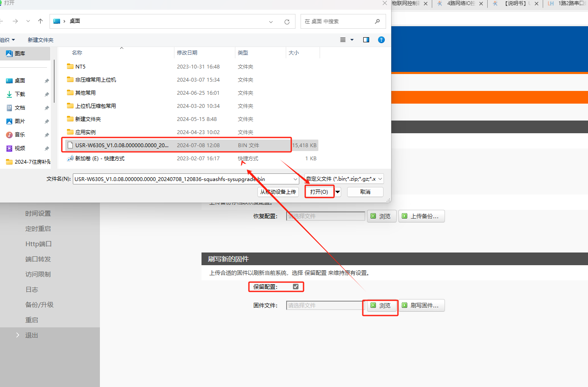Open Http端口 in the router sidebar

click(39, 244)
